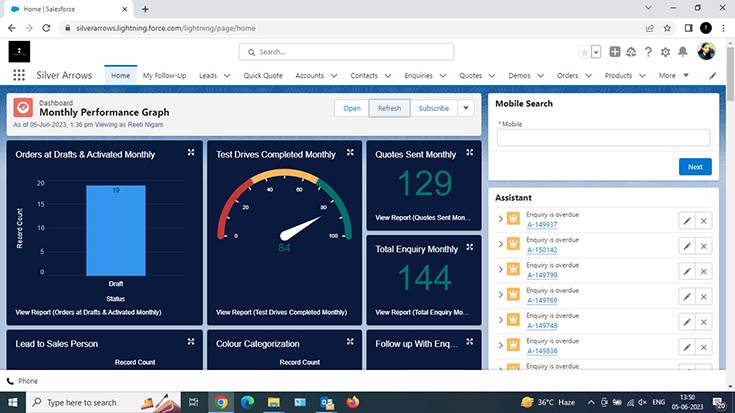This screenshot has height=413, width=735.
Task: Dismiss the overdue enquiry A-149769
Action: point(704,297)
